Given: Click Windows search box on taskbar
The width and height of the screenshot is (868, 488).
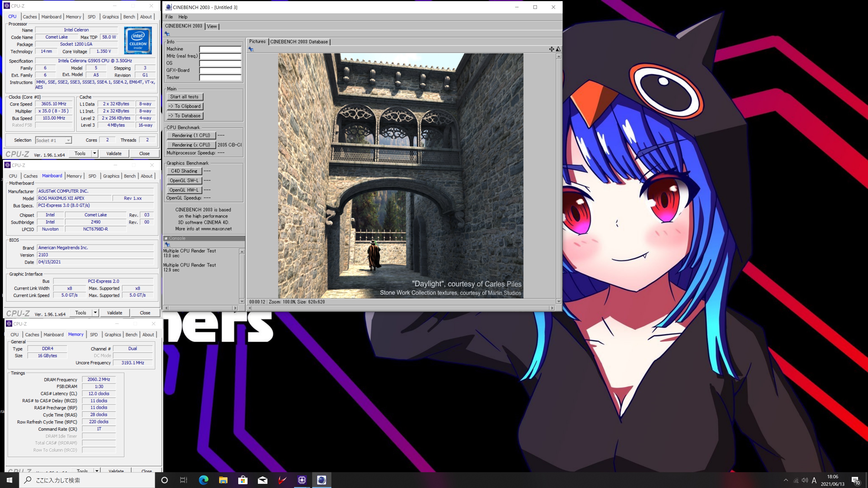Looking at the screenshot, I should tap(87, 480).
